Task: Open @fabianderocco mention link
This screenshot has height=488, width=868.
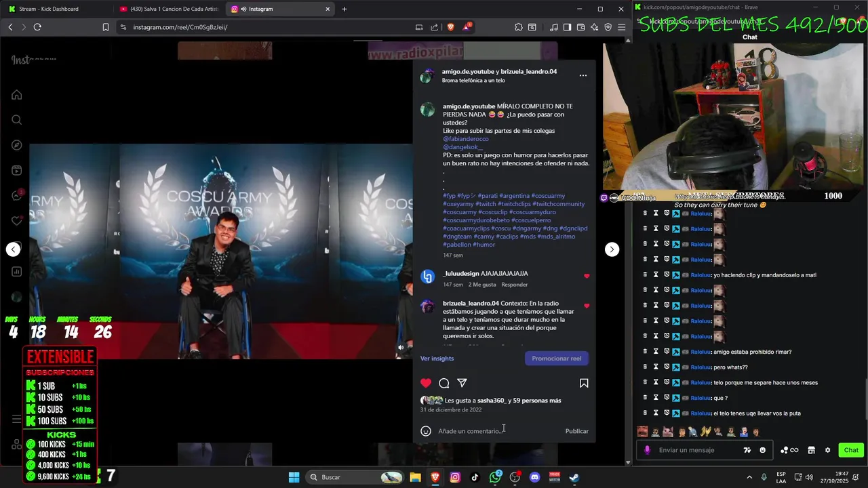Action: pyautogui.click(x=466, y=139)
